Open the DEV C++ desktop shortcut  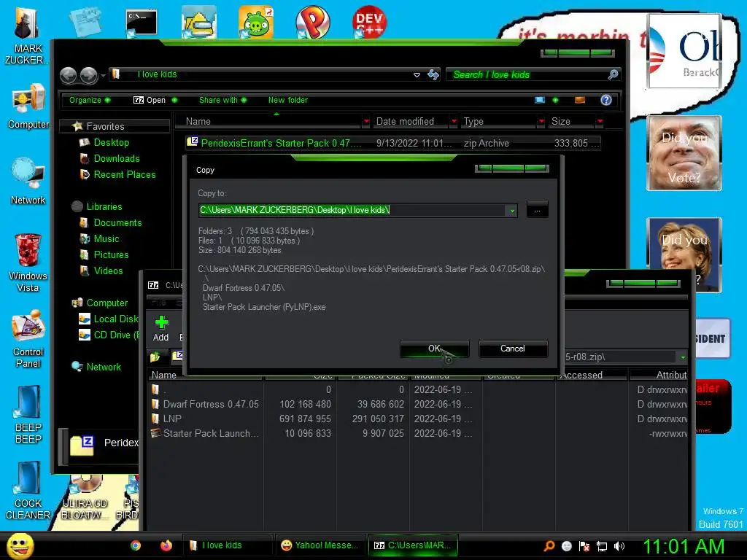[369, 21]
